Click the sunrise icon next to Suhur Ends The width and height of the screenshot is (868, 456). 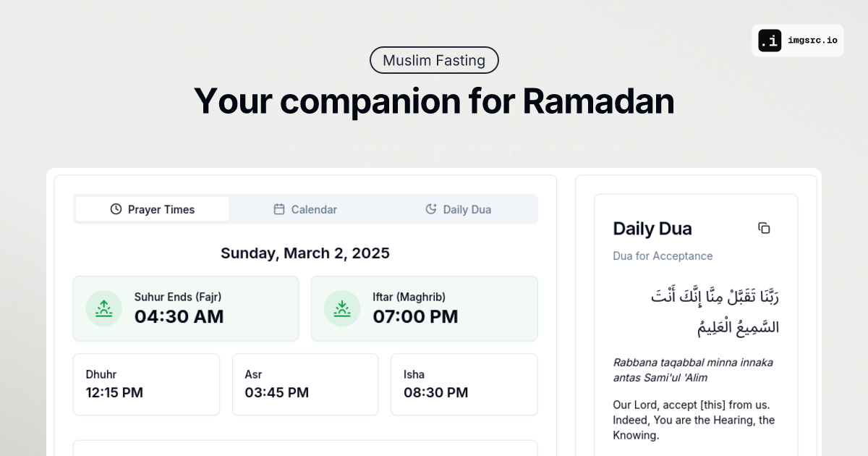[103, 308]
